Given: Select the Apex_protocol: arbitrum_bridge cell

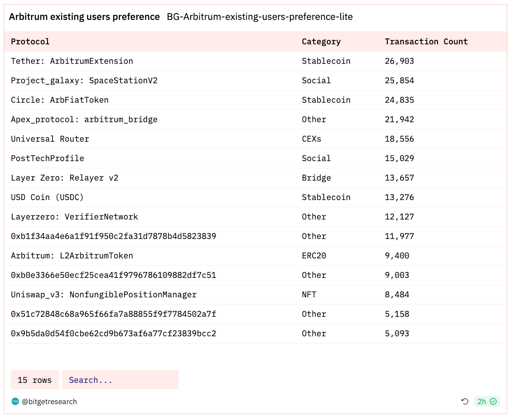Looking at the screenshot, I should pos(84,119).
